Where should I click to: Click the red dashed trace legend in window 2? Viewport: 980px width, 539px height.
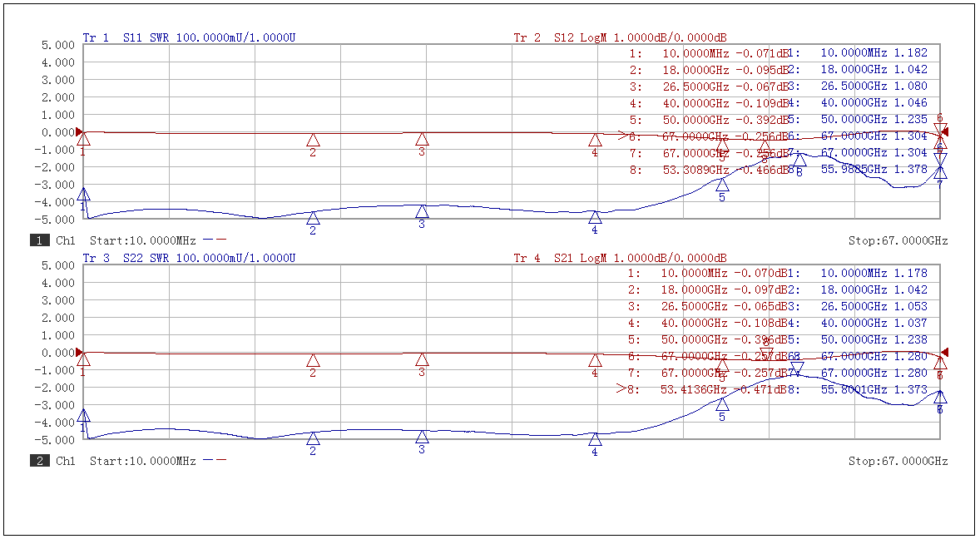[214, 461]
